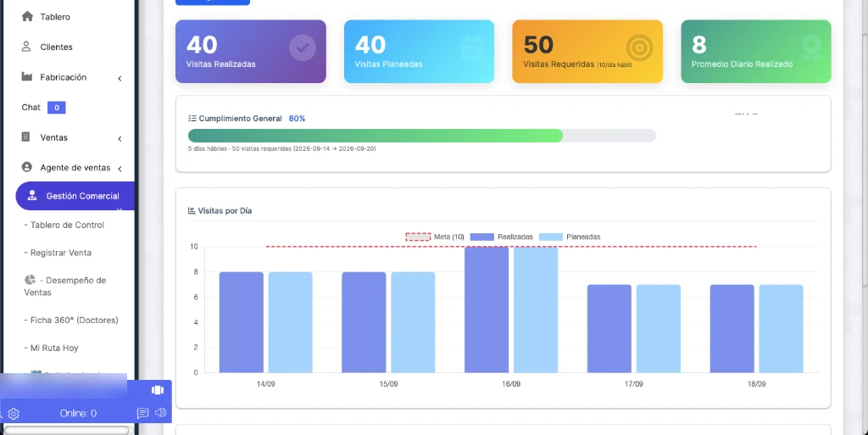The height and width of the screenshot is (435, 868).
Task: Open the Tablero home icon
Action: pyautogui.click(x=27, y=17)
